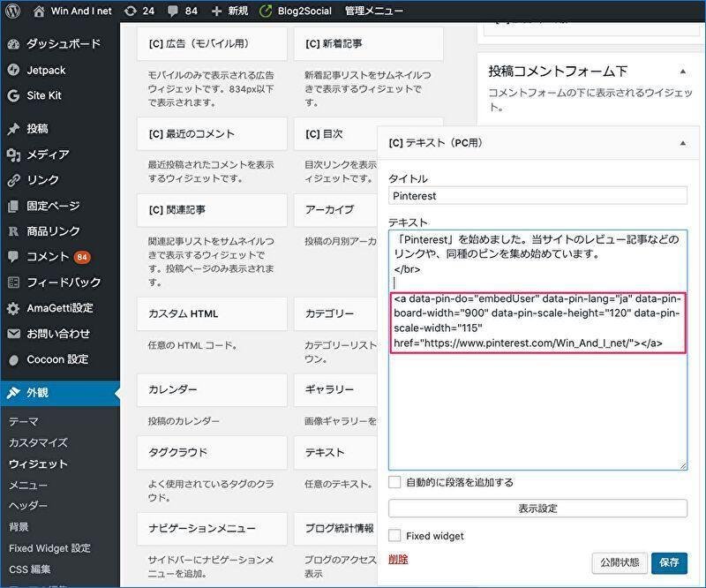Screen dimensions: 706x588
Task: Expand the カレンダー widget
Action: (212, 389)
